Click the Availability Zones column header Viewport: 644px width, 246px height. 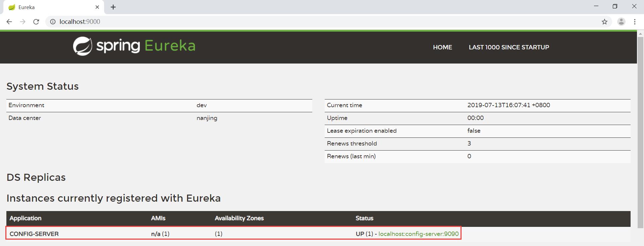(x=239, y=218)
